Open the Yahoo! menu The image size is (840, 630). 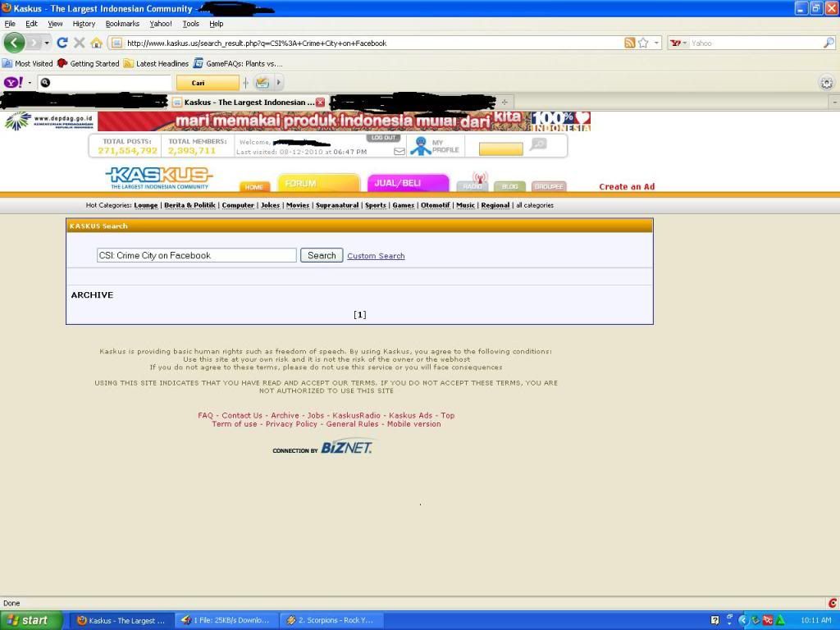161,24
